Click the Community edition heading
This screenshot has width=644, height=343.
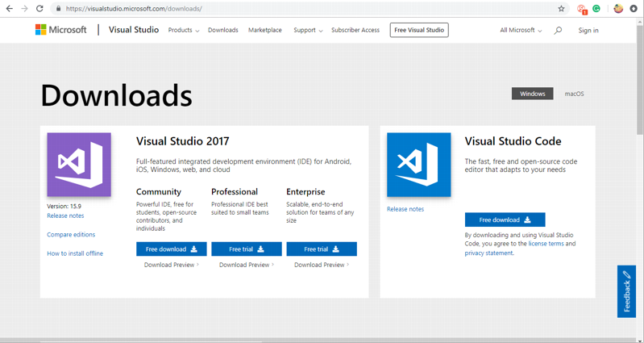(x=159, y=192)
